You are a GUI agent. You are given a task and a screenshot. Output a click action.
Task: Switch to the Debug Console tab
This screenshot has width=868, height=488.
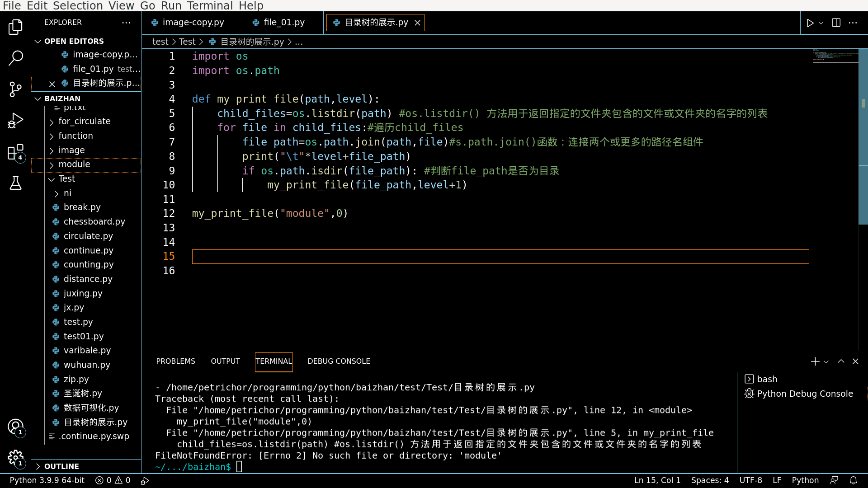pyautogui.click(x=339, y=361)
